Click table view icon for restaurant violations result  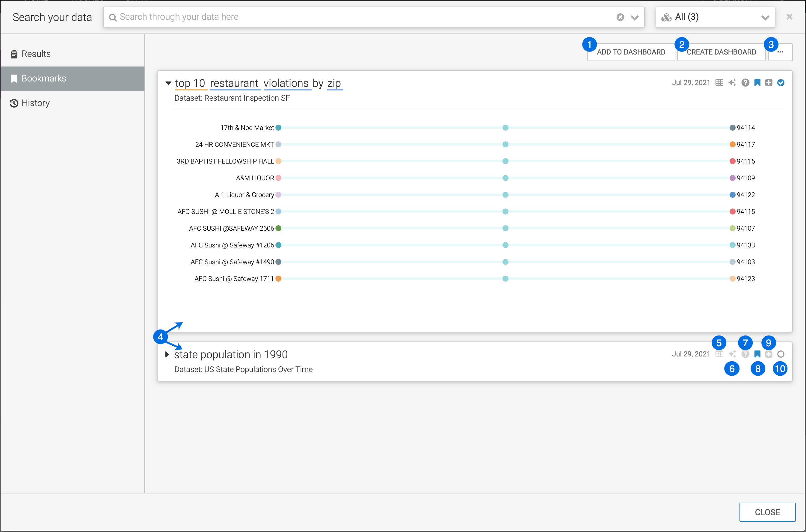[719, 83]
